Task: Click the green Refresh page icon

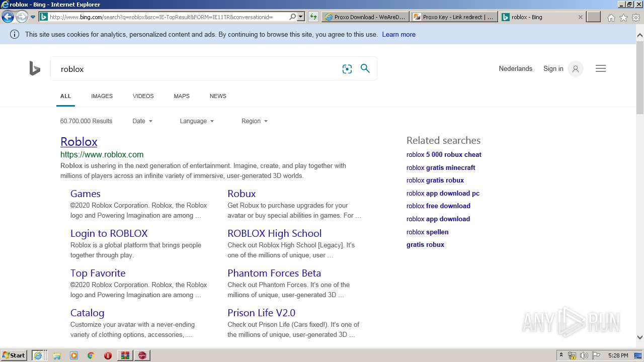Action: tap(313, 17)
